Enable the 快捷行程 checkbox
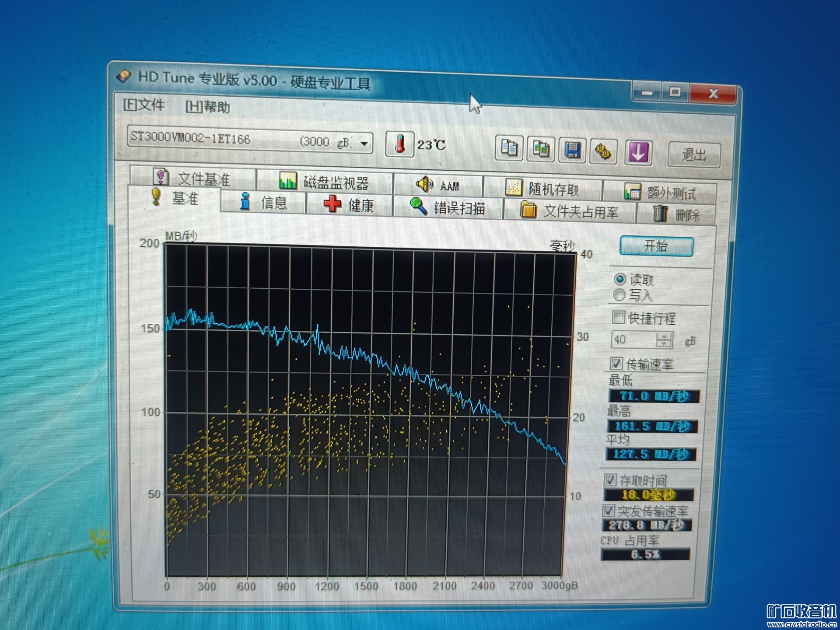 pyautogui.click(x=618, y=317)
